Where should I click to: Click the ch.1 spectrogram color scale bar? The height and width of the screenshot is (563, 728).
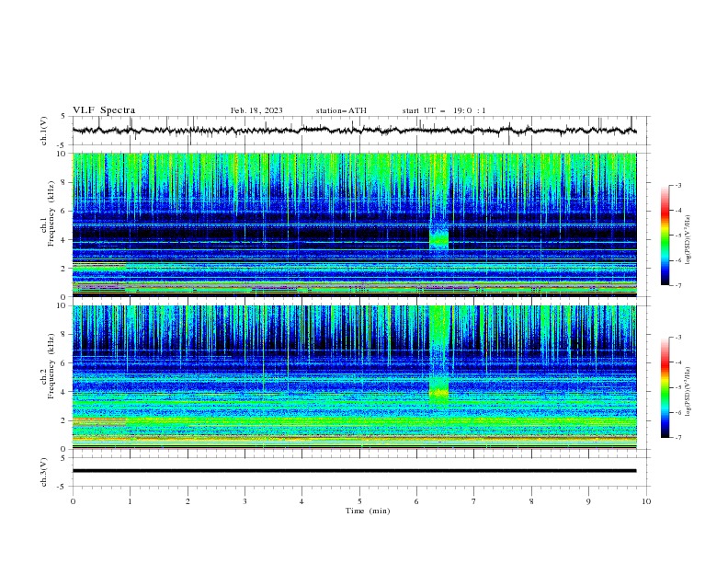tap(665, 236)
